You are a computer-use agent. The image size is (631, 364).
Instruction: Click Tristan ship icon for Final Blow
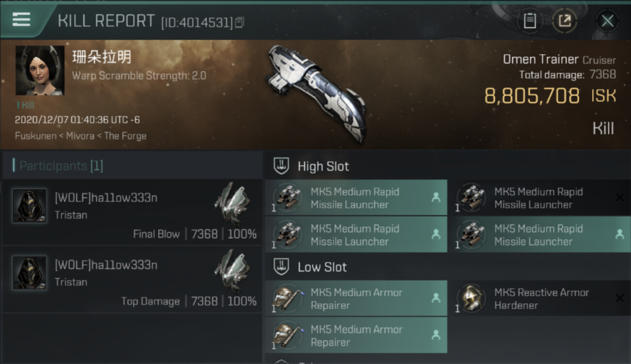tap(232, 203)
